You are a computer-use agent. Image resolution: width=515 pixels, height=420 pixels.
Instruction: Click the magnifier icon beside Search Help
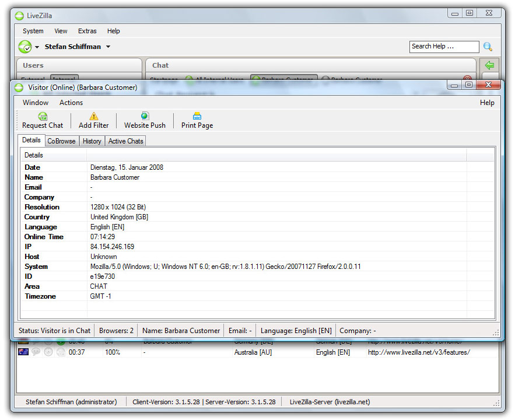pyautogui.click(x=488, y=47)
